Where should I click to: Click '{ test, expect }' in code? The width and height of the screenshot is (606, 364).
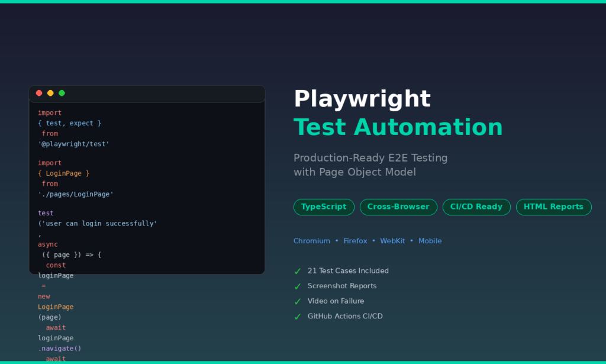(x=70, y=123)
